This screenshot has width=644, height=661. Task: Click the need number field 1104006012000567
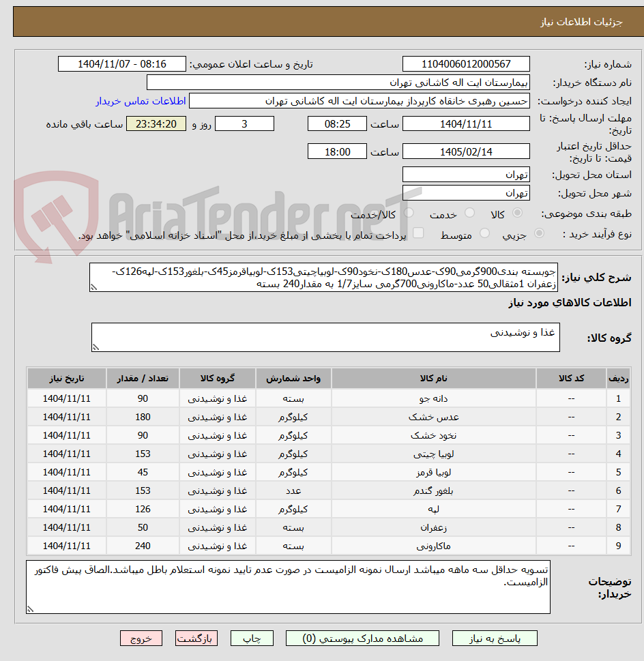pyautogui.click(x=466, y=64)
